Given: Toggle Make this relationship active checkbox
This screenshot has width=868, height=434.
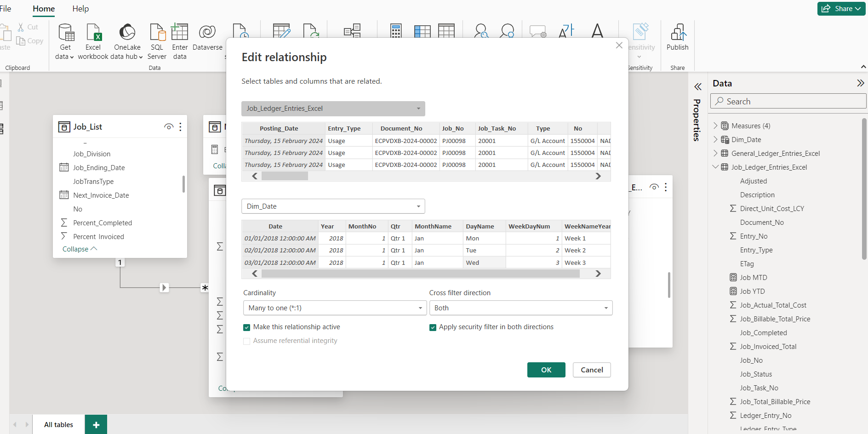Looking at the screenshot, I should tap(247, 327).
